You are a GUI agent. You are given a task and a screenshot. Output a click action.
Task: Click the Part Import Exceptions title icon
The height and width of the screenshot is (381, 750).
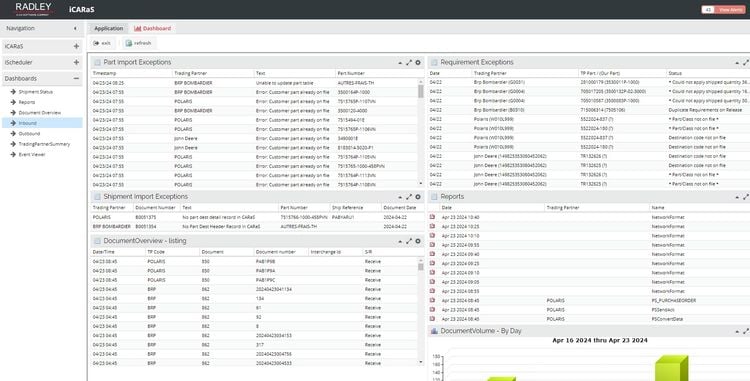click(98, 63)
